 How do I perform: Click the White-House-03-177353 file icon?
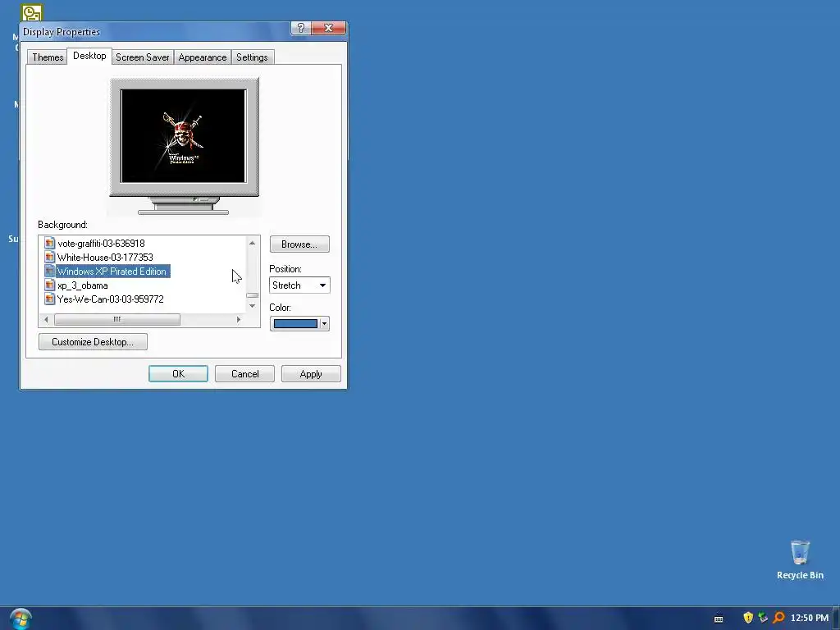point(50,257)
